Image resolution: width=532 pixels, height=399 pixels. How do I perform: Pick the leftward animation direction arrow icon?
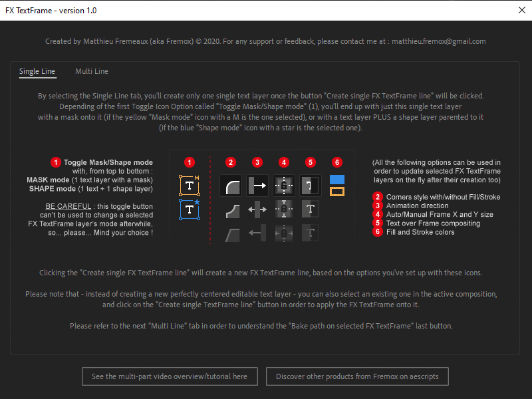click(257, 233)
